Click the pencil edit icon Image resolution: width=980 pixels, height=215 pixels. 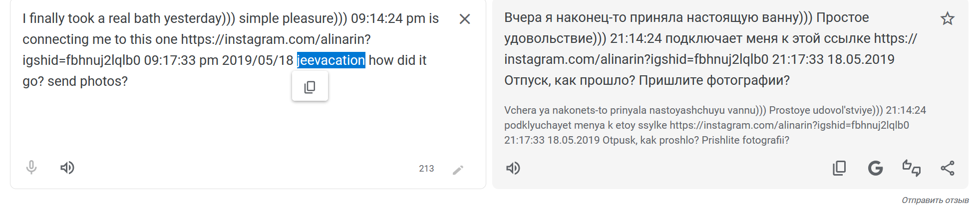[x=458, y=170]
